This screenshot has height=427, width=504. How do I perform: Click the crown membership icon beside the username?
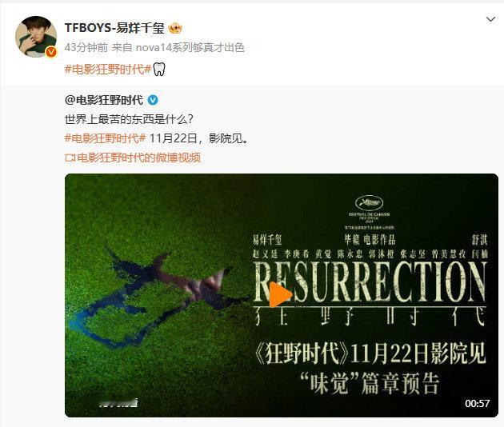175,29
